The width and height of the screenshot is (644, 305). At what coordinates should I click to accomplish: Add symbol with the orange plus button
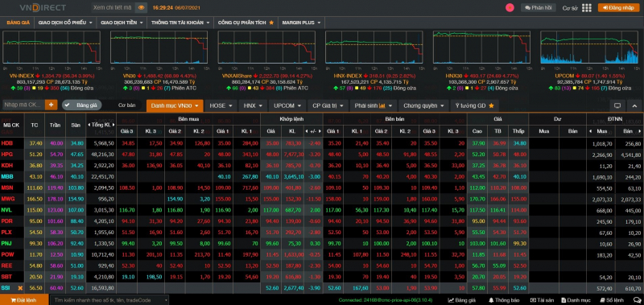coord(52,105)
